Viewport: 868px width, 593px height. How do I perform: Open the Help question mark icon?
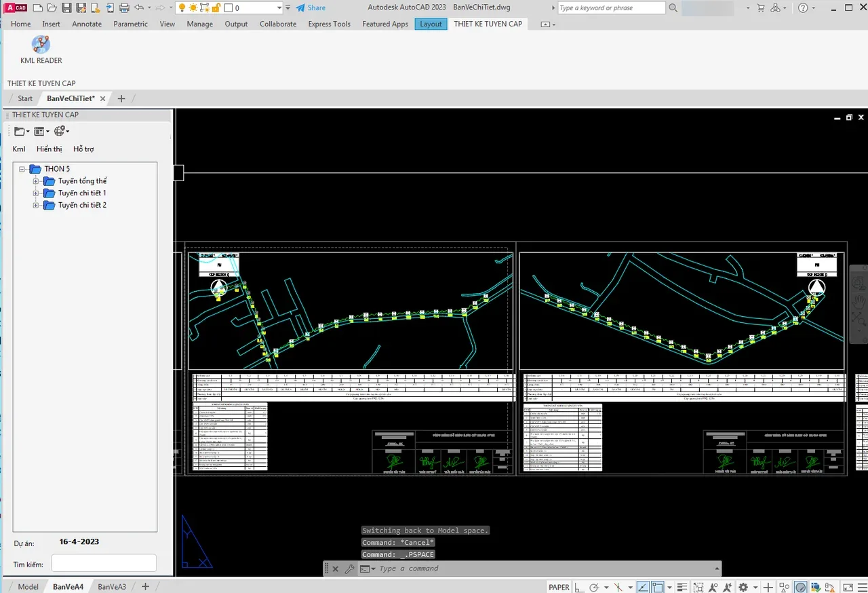[x=804, y=8]
